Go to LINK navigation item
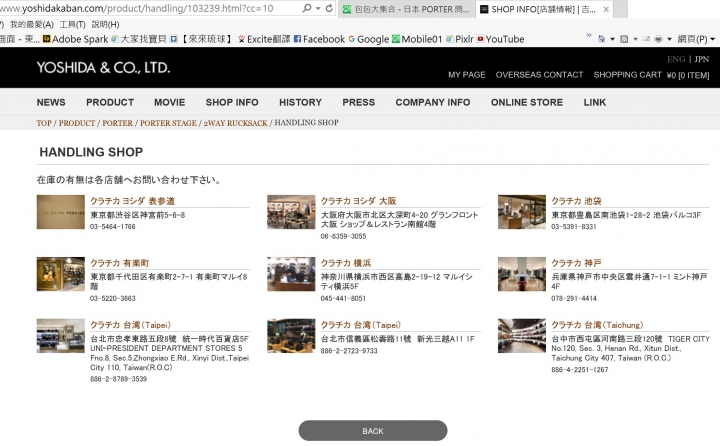The width and height of the screenshot is (720, 446). click(595, 102)
